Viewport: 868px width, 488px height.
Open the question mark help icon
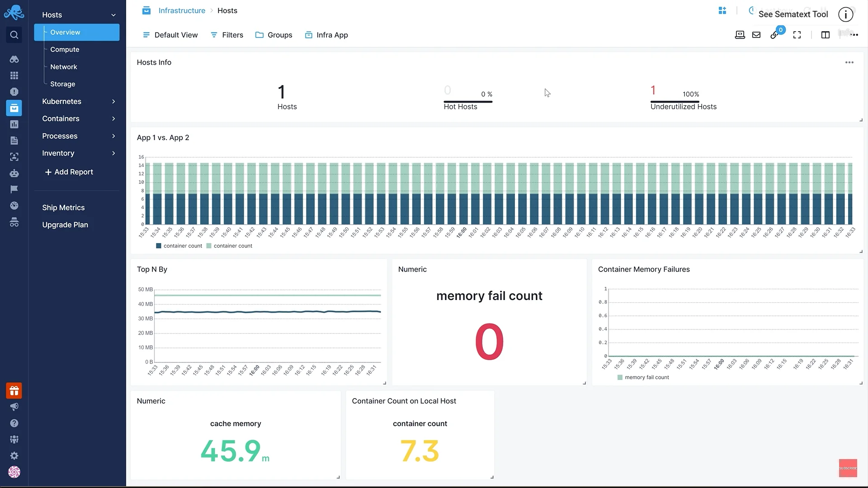tap(14, 423)
